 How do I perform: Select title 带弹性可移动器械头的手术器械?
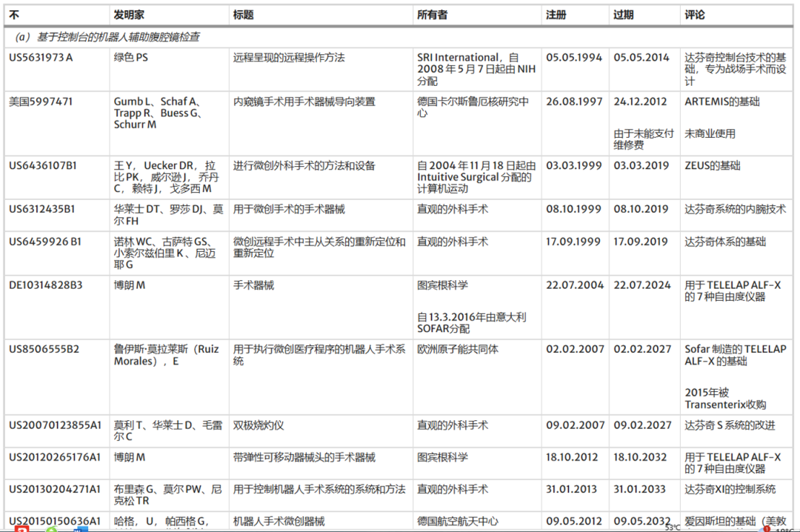(x=304, y=457)
